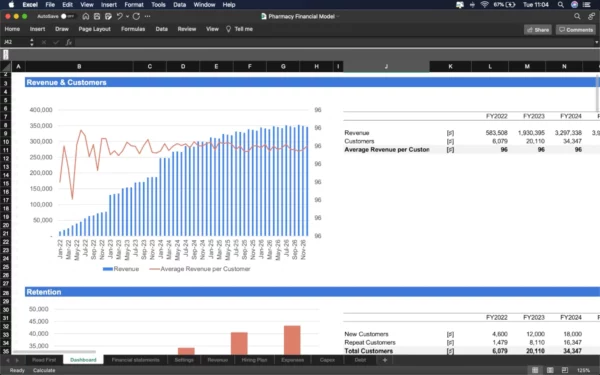This screenshot has height=375, width=600.
Task: Click the Share button
Action: 538,30
